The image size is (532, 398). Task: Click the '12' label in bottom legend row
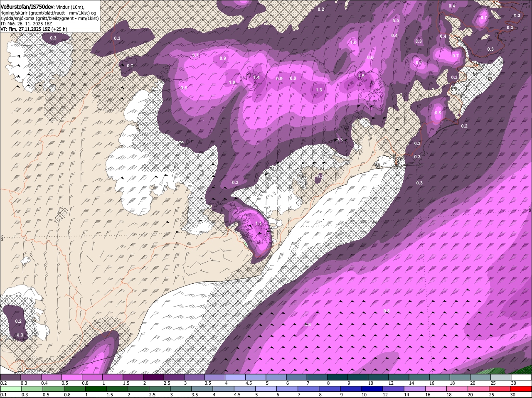[385, 395]
